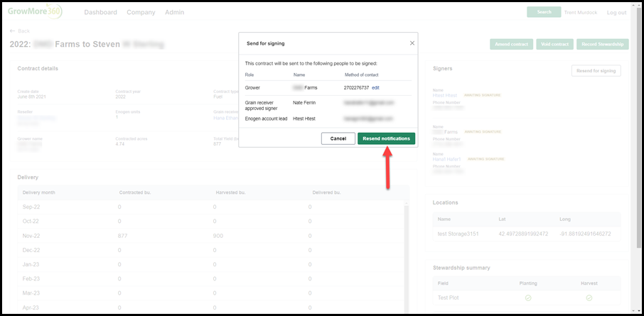Open the Dashboard menu item
Viewport: 644px width, 316px height.
[101, 12]
